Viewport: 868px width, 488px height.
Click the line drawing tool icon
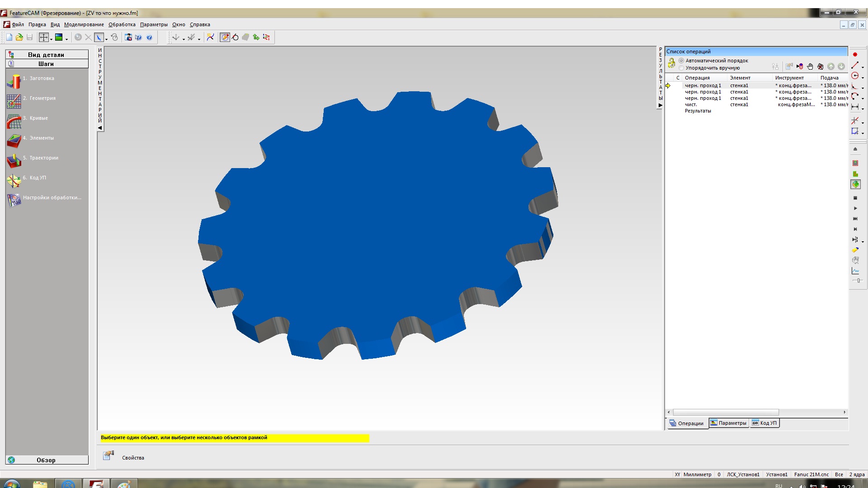(855, 66)
